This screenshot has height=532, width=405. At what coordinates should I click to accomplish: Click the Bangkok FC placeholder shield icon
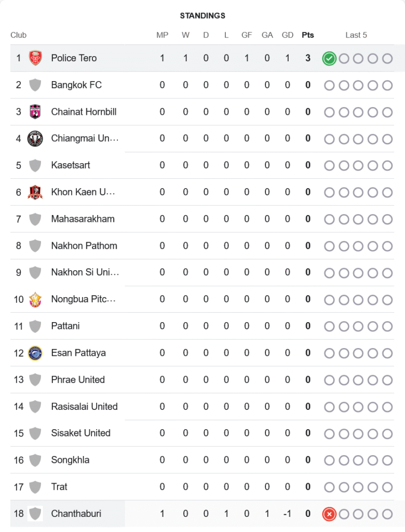[35, 85]
